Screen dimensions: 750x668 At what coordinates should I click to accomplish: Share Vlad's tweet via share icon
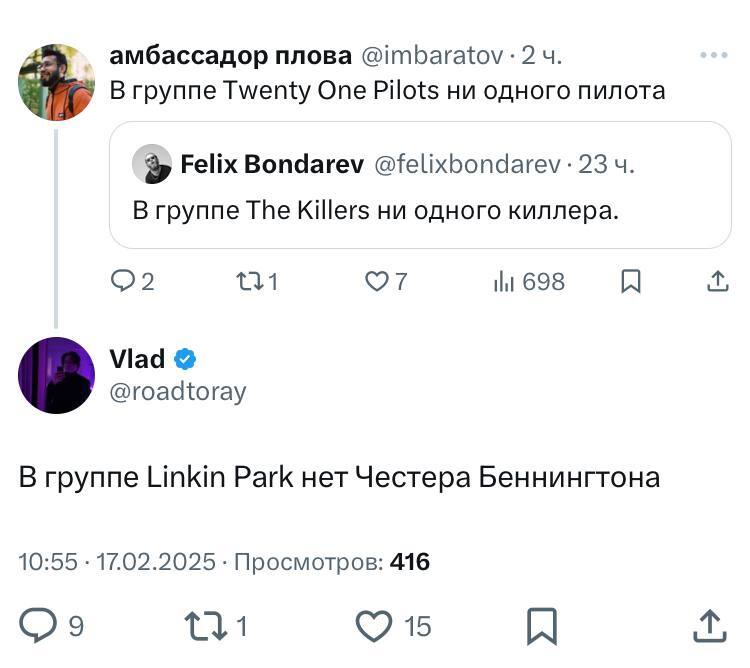(709, 626)
